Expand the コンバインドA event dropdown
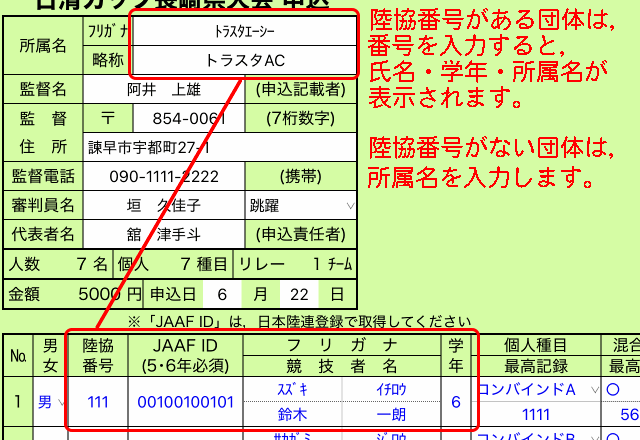 tap(595, 390)
